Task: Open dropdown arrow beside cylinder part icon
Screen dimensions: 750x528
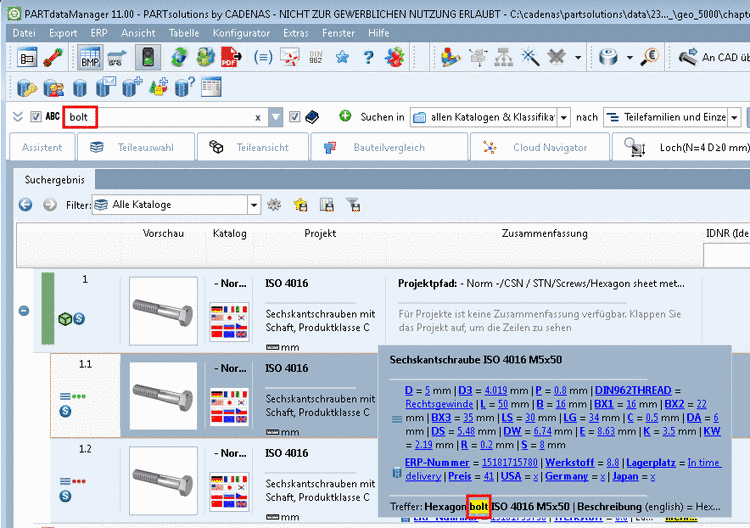Action: [629, 58]
